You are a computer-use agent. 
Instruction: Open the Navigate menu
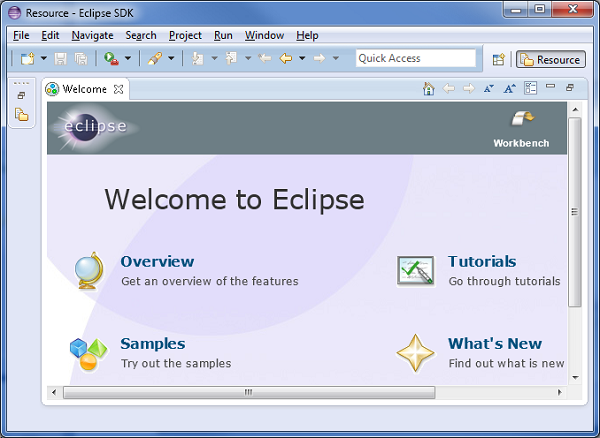(x=93, y=36)
